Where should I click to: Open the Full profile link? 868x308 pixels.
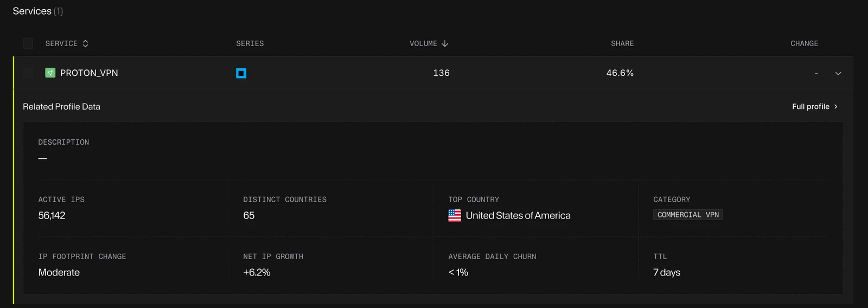[x=815, y=107]
